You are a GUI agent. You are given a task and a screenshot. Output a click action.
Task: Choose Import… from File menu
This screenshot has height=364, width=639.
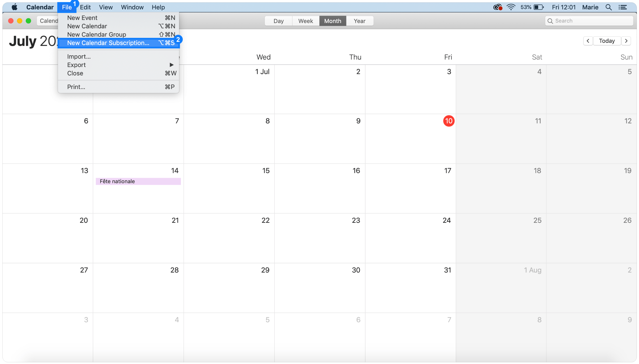118,56
